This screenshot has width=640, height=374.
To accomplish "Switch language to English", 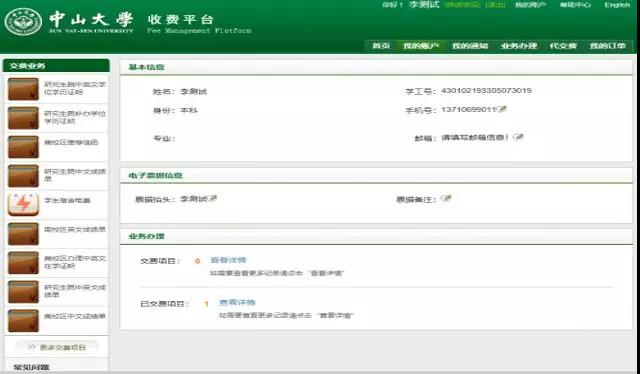I will tap(617, 5).
